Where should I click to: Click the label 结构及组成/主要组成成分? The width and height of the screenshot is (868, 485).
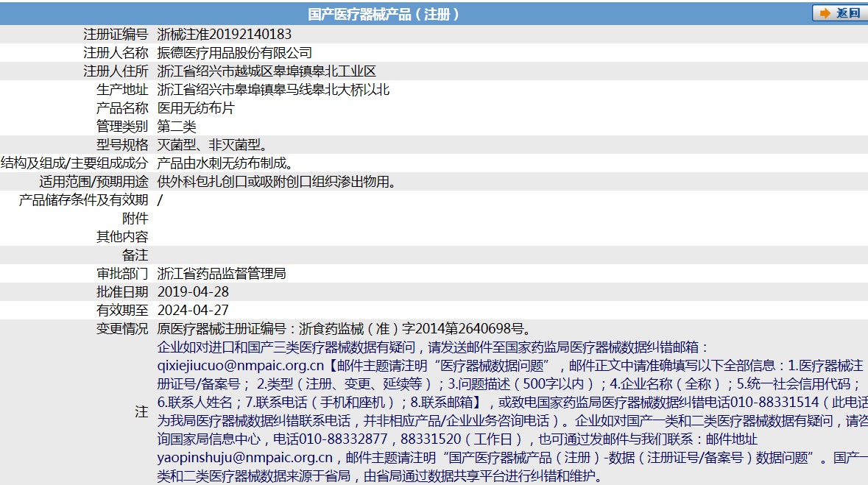coord(75,163)
